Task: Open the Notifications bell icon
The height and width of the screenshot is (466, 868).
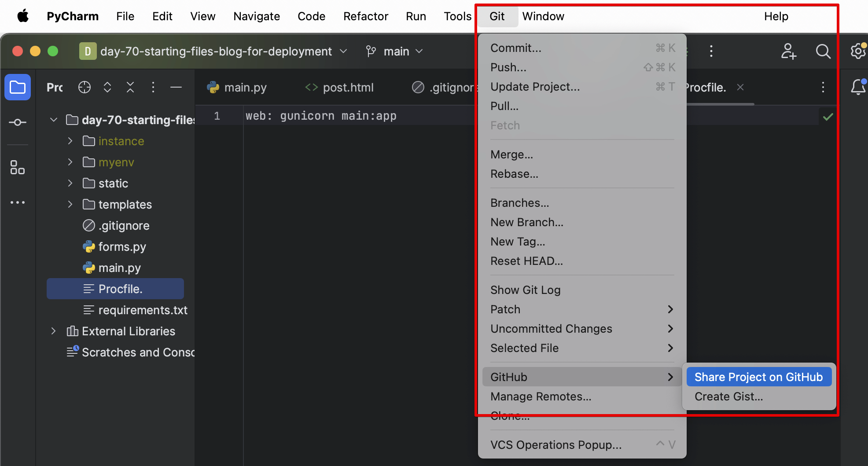Action: pyautogui.click(x=858, y=87)
